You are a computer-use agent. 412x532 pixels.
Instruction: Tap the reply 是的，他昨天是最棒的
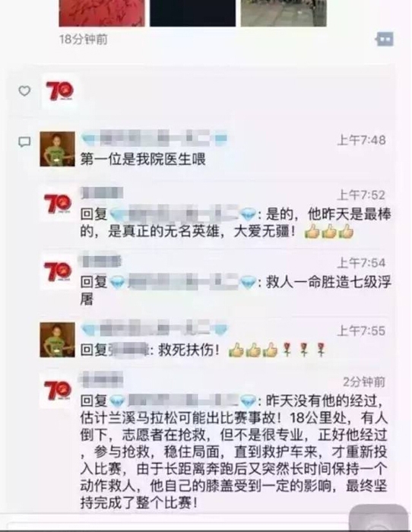236,223
